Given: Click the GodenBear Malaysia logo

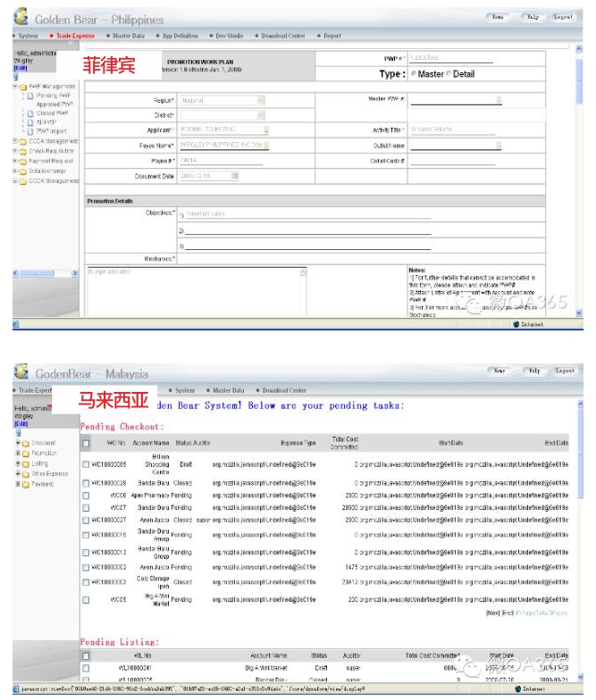Looking at the screenshot, I should (x=21, y=371).
